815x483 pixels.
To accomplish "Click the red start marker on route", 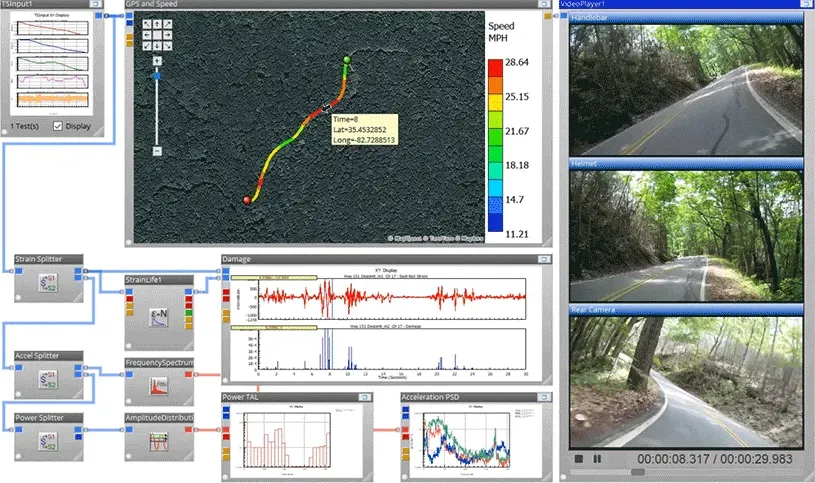I will tap(247, 202).
